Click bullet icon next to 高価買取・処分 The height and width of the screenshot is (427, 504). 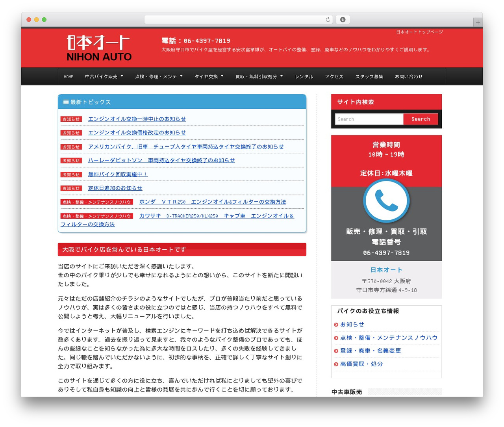(336, 364)
